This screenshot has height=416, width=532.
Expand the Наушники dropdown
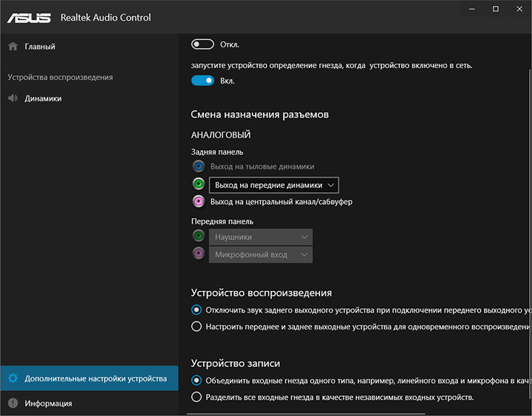click(261, 237)
